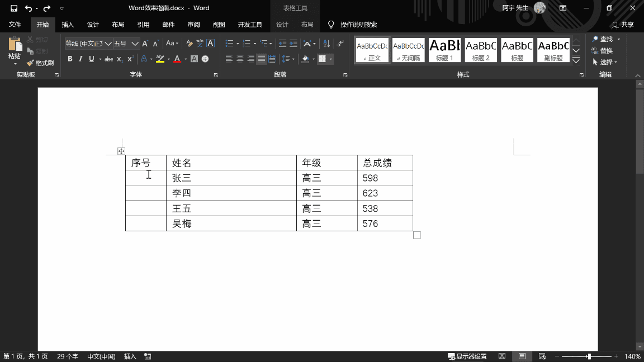This screenshot has height=362, width=644.
Task: Open ribbon display options icon
Action: (563, 8)
